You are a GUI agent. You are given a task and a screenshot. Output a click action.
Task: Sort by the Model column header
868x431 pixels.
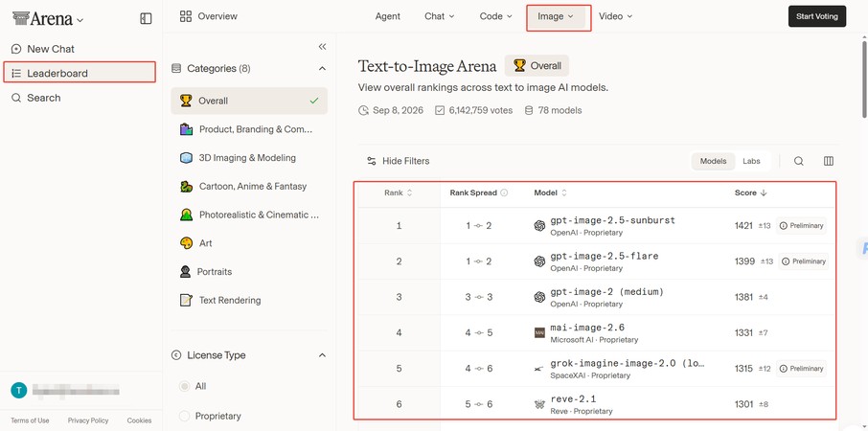(550, 193)
